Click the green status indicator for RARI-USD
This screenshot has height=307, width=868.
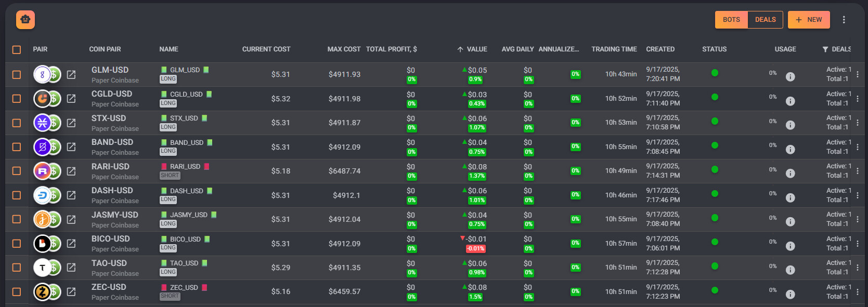(x=715, y=169)
